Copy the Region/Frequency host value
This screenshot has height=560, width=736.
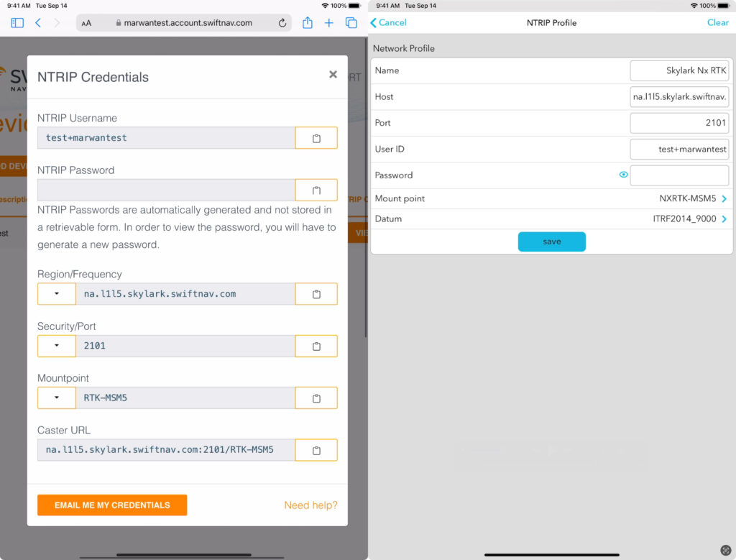[x=316, y=294]
